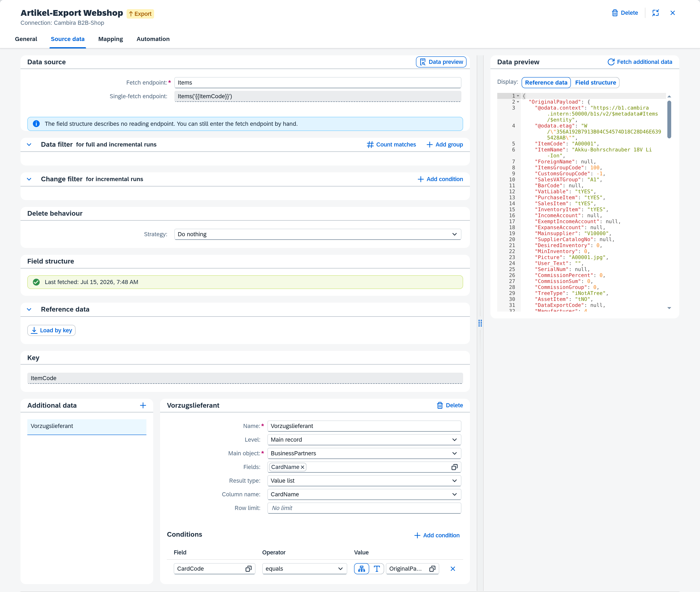Click the panel splitter grip handle
This screenshot has height=592, width=700.
coord(480,323)
